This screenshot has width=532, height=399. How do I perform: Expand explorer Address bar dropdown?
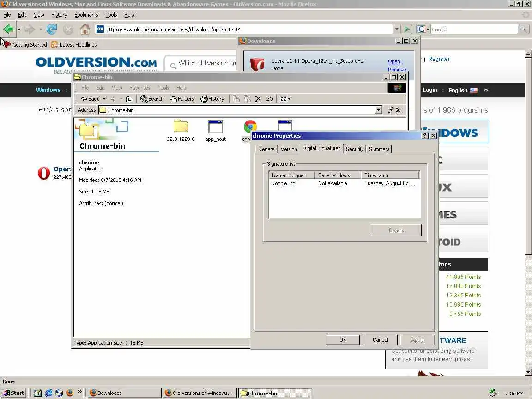tap(379, 110)
